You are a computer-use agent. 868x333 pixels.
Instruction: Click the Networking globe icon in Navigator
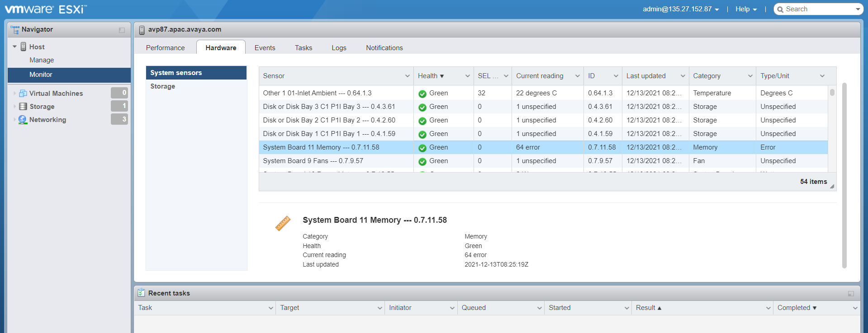[23, 119]
